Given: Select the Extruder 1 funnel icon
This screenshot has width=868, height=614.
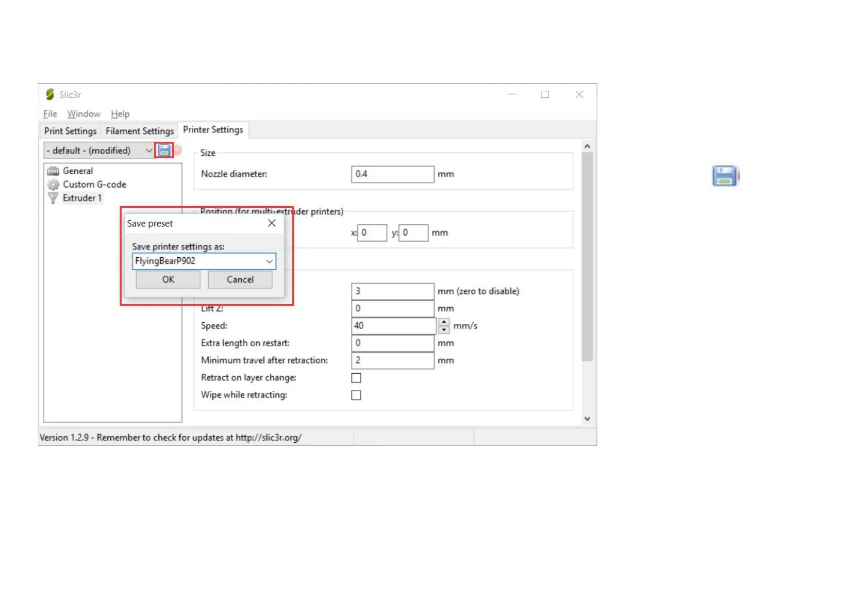Looking at the screenshot, I should (53, 198).
